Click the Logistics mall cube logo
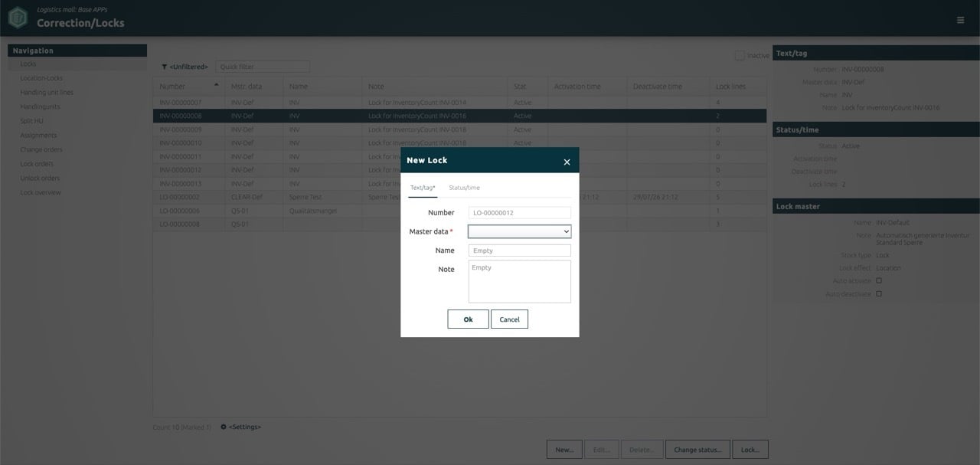The width and height of the screenshot is (980, 465). 18,17
